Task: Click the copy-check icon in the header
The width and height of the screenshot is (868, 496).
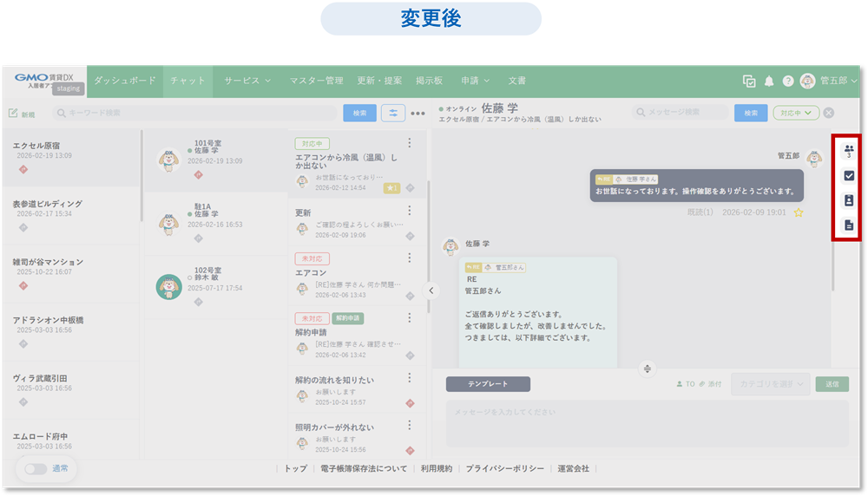Action: click(749, 82)
